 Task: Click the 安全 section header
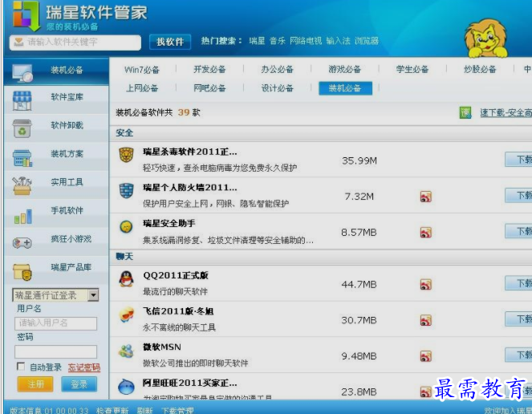coord(124,133)
